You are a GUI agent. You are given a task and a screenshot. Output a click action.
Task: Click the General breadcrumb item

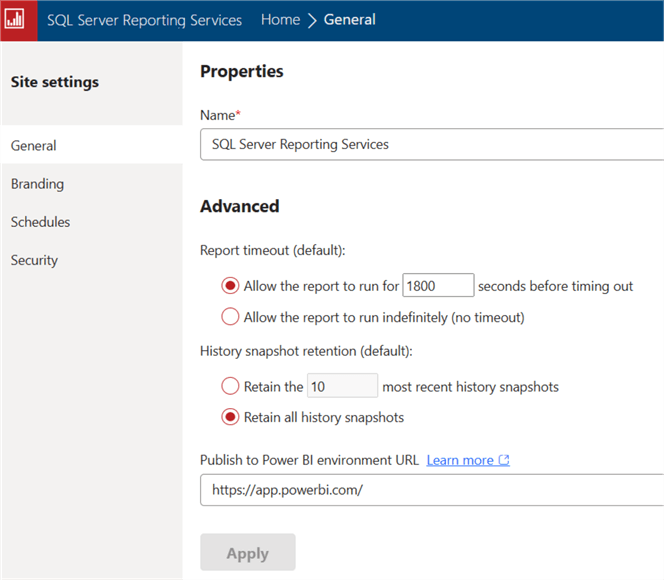(350, 20)
